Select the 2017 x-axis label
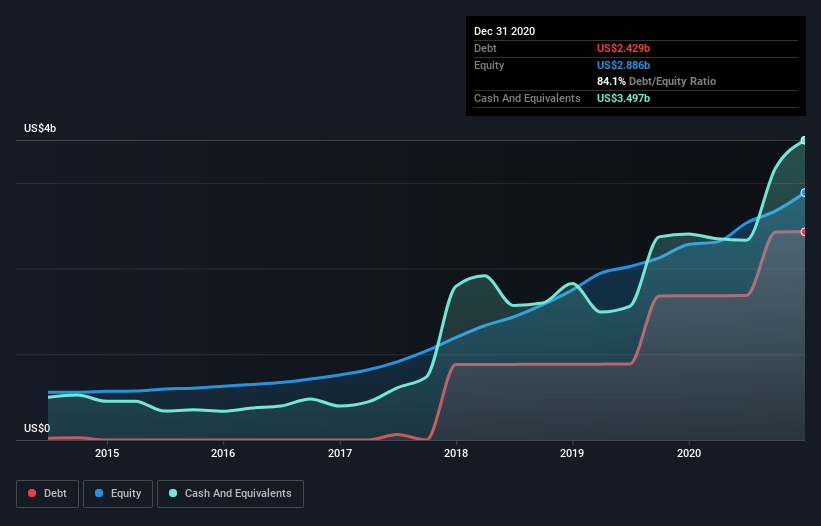 coord(340,453)
